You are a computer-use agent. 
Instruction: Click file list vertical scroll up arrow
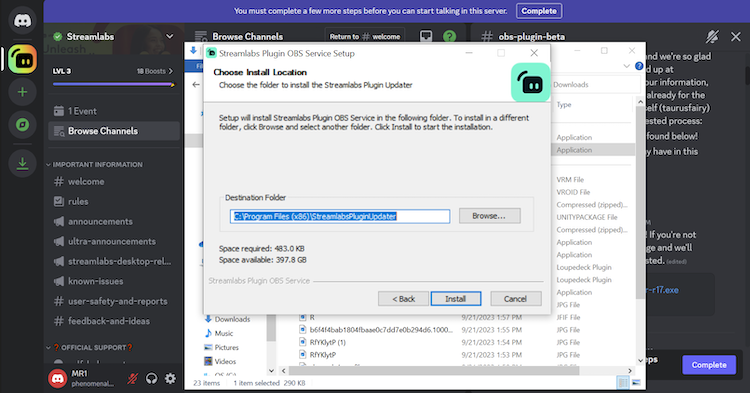click(x=640, y=102)
